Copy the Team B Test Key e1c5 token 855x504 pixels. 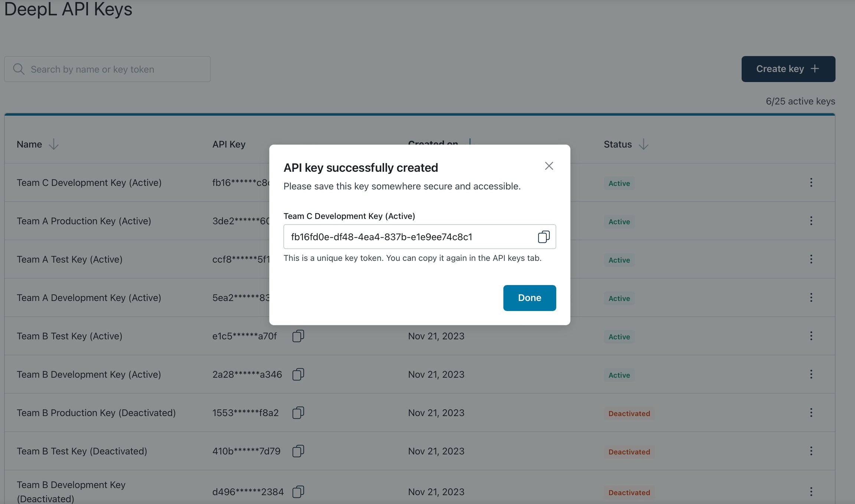click(x=298, y=336)
